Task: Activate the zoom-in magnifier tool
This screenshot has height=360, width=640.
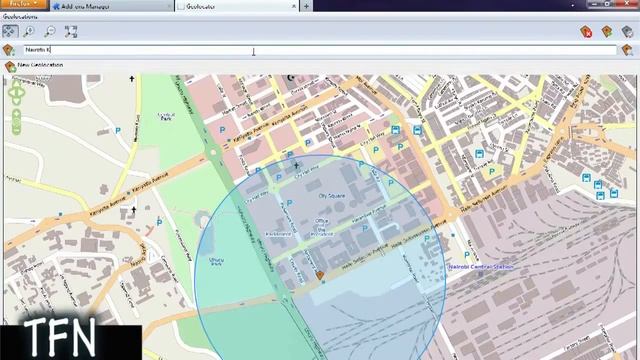Action: 29,31
